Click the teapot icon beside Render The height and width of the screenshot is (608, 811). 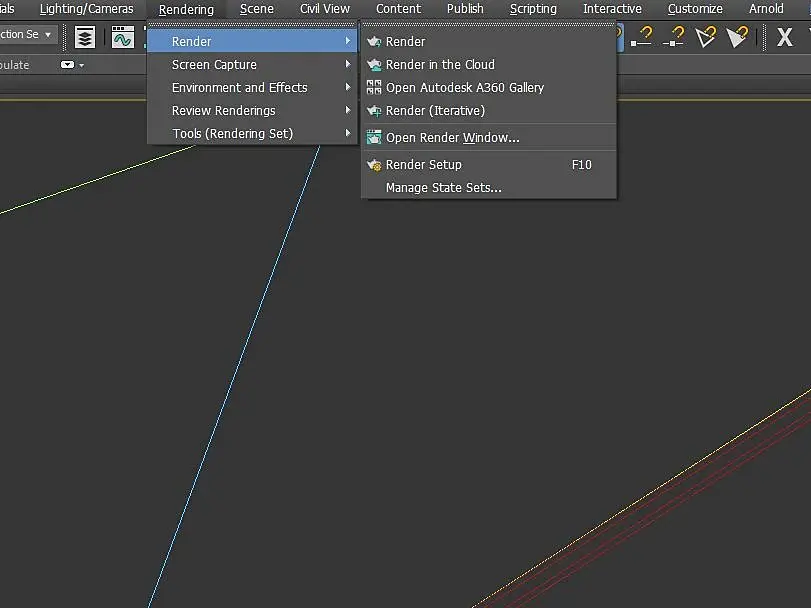click(374, 41)
